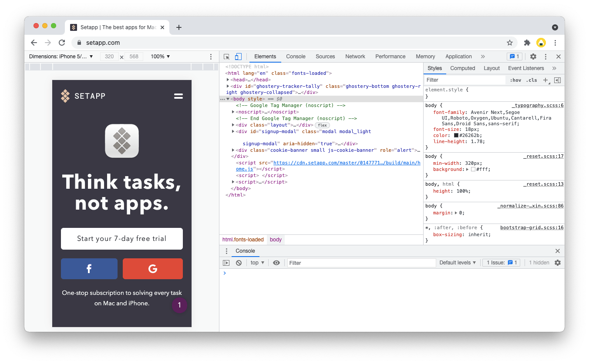
Task: Open Chrome extensions puzzle icon
Action: 527,43
